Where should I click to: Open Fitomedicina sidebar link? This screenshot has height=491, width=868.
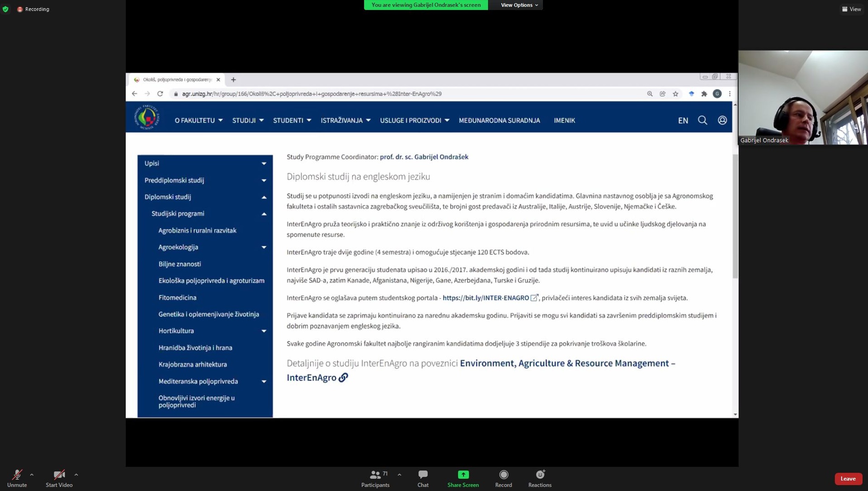[x=177, y=297]
